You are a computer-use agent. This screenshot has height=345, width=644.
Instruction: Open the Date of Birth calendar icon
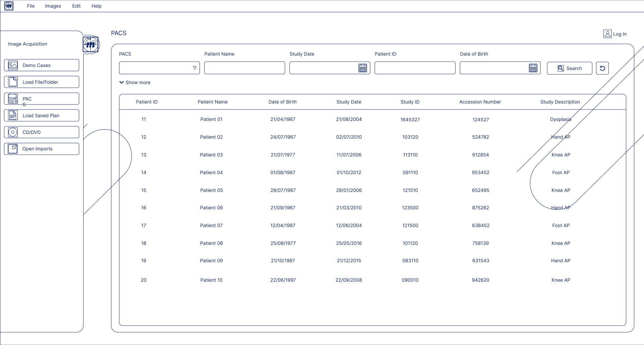tap(533, 68)
